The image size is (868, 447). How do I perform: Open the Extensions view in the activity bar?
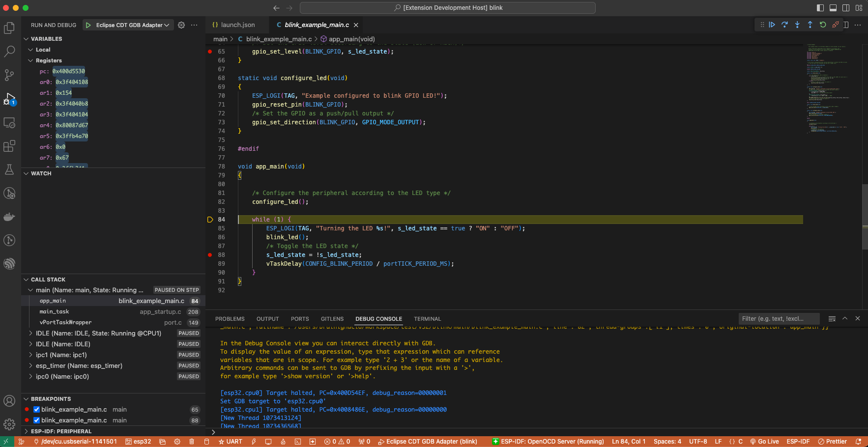(x=9, y=146)
